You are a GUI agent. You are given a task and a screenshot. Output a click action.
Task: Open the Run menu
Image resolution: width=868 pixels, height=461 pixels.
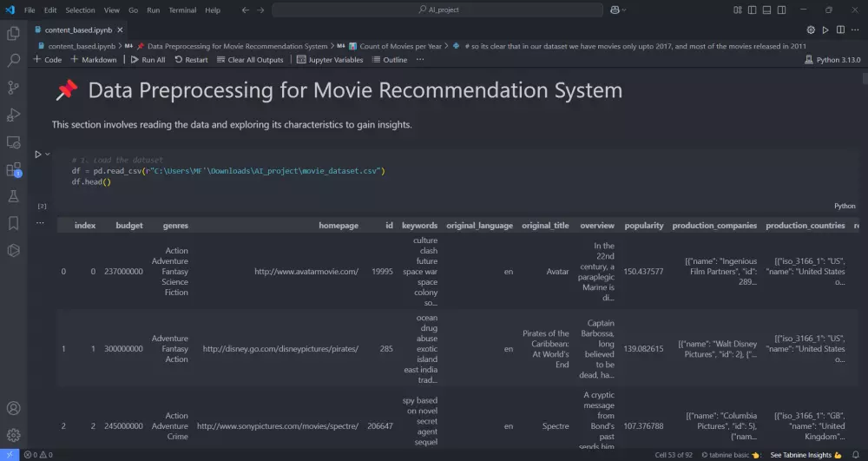point(154,10)
